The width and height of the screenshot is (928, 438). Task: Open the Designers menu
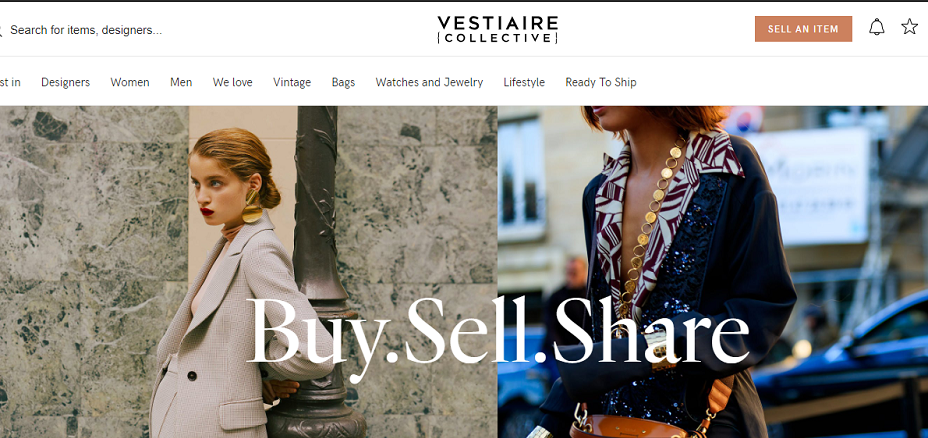(65, 82)
